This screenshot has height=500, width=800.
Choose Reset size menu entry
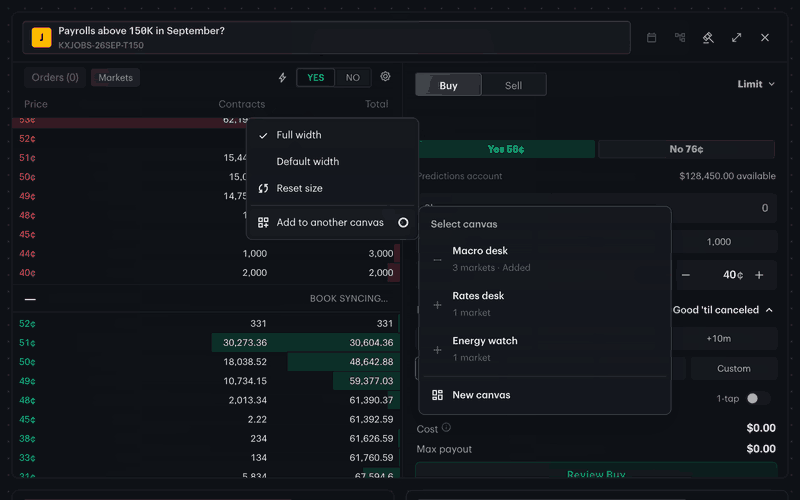click(x=332, y=188)
